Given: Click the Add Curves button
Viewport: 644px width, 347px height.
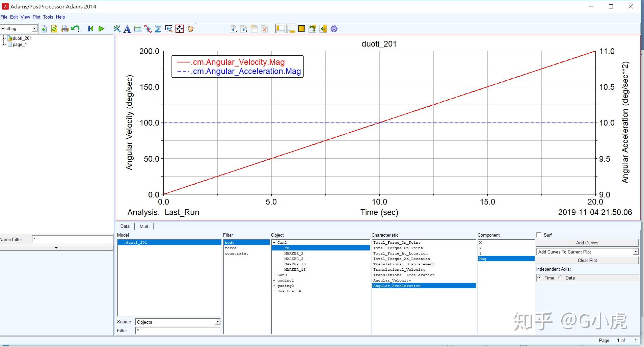Looking at the screenshot, I should coord(587,243).
